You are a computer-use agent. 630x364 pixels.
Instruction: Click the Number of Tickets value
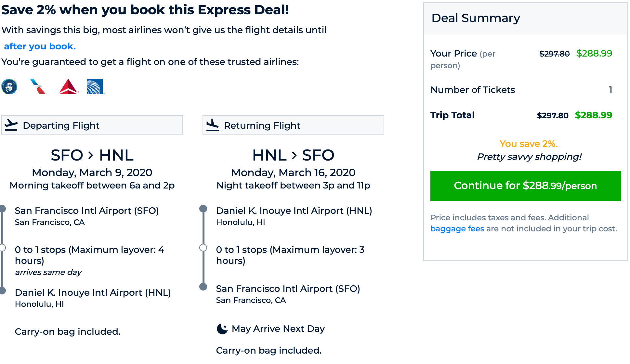tap(610, 90)
